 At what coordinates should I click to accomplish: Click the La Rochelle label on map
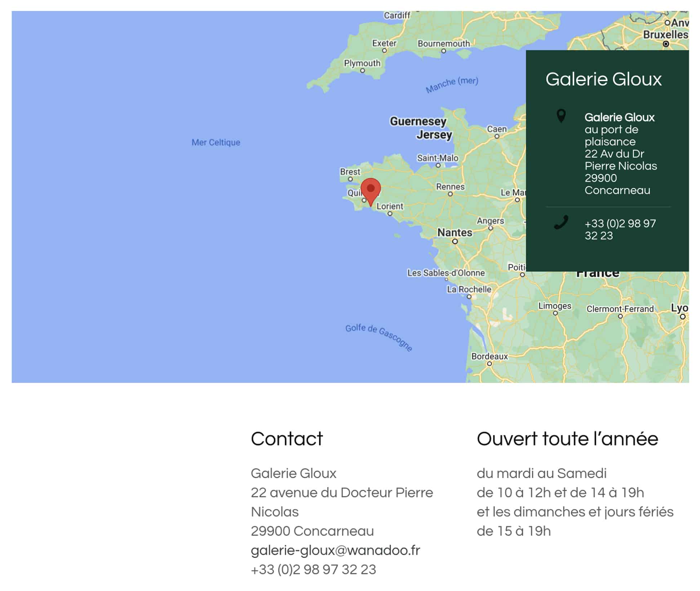tap(469, 289)
